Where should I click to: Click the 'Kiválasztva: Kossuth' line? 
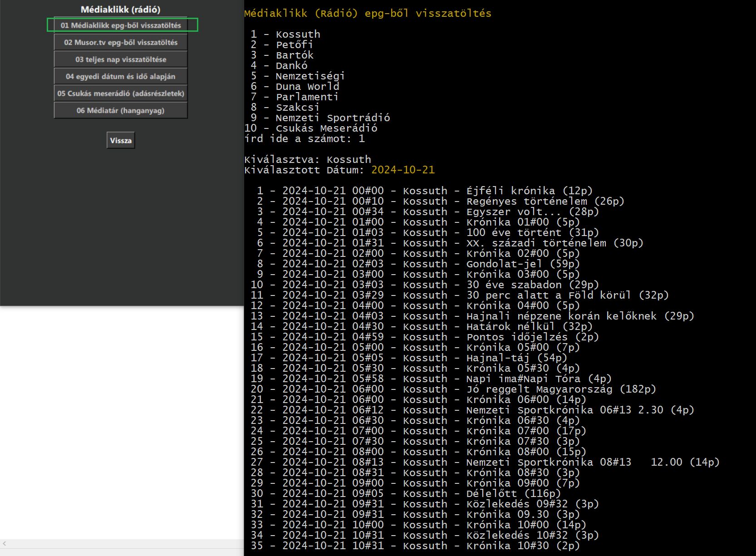pos(308,160)
